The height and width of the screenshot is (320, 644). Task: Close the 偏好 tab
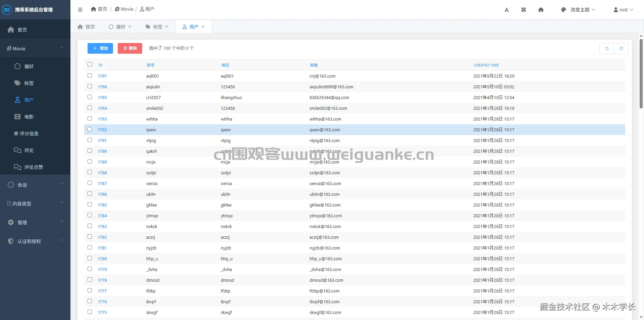[x=130, y=27]
